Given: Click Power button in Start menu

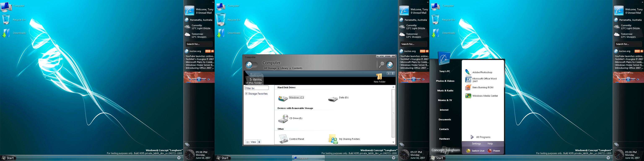Looking at the screenshot, I should 494,151.
